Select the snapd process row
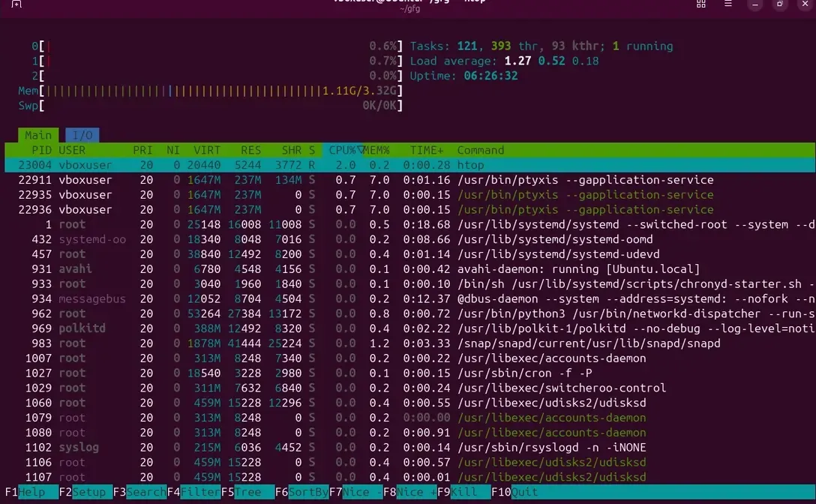The width and height of the screenshot is (816, 504). point(408,343)
